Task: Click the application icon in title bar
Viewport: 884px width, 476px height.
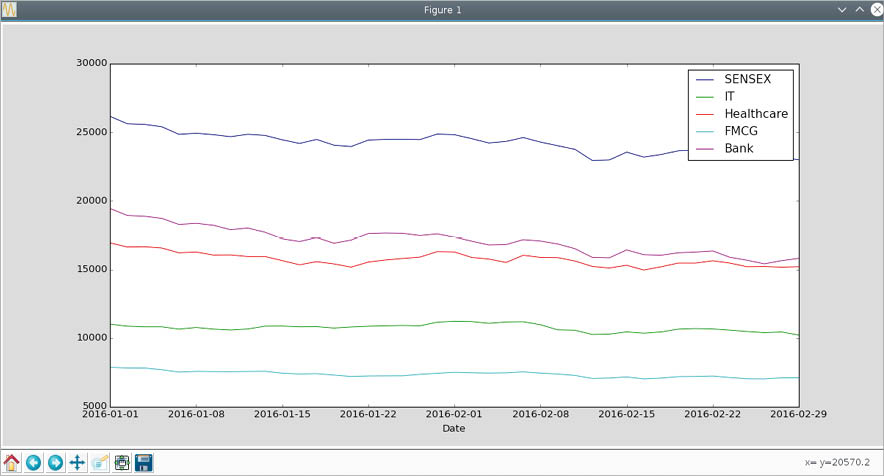Action: click(x=9, y=9)
